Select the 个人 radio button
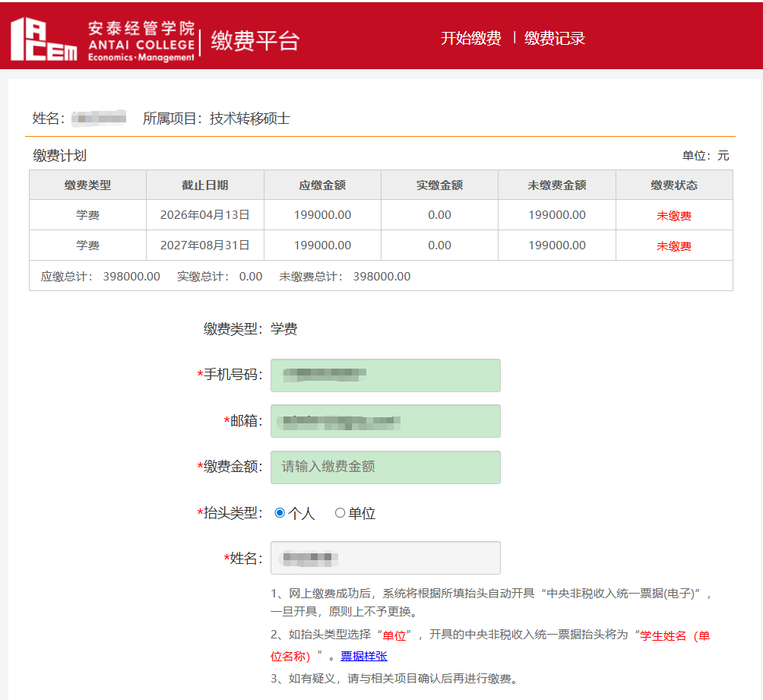 280,513
